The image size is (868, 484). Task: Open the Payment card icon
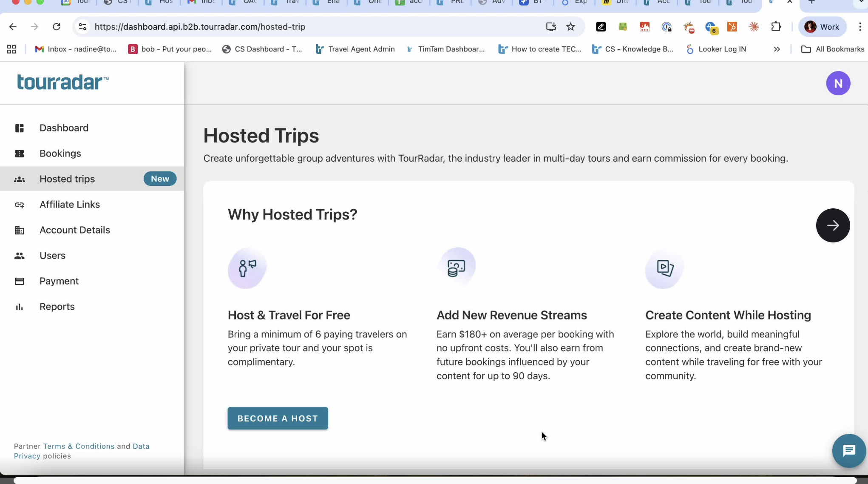[x=19, y=281]
